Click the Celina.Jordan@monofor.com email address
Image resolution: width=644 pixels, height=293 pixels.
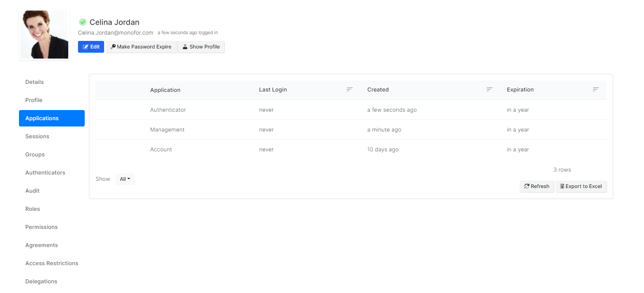click(115, 33)
